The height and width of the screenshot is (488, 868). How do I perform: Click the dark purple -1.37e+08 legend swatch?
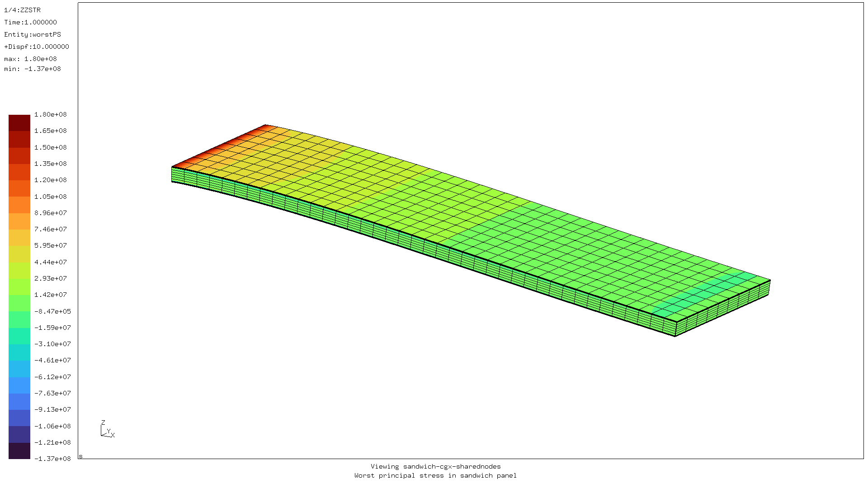[x=19, y=450]
